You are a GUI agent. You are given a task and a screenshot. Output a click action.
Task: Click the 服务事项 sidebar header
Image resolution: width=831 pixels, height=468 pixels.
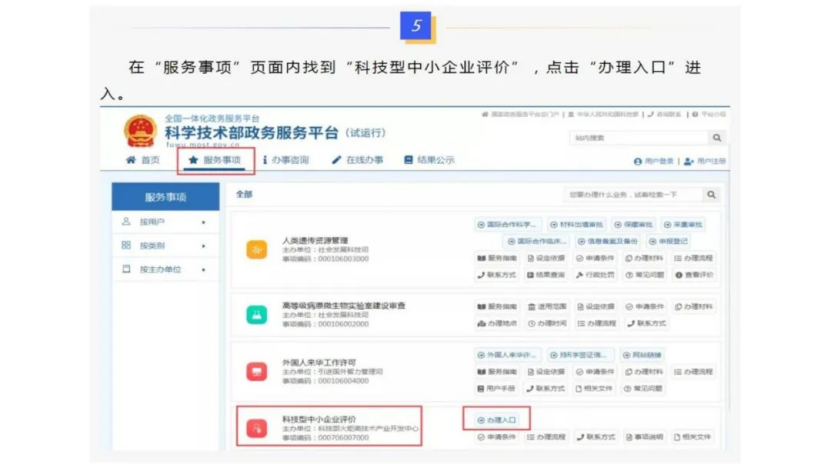coord(165,197)
